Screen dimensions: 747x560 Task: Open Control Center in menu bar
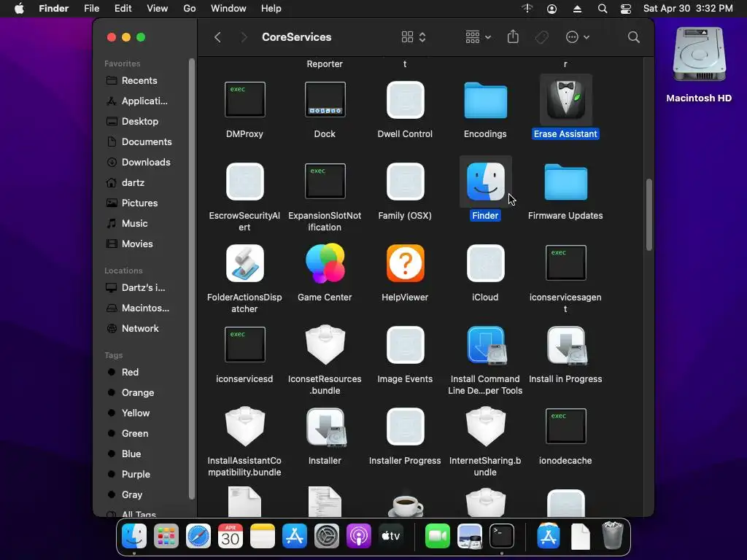point(625,9)
